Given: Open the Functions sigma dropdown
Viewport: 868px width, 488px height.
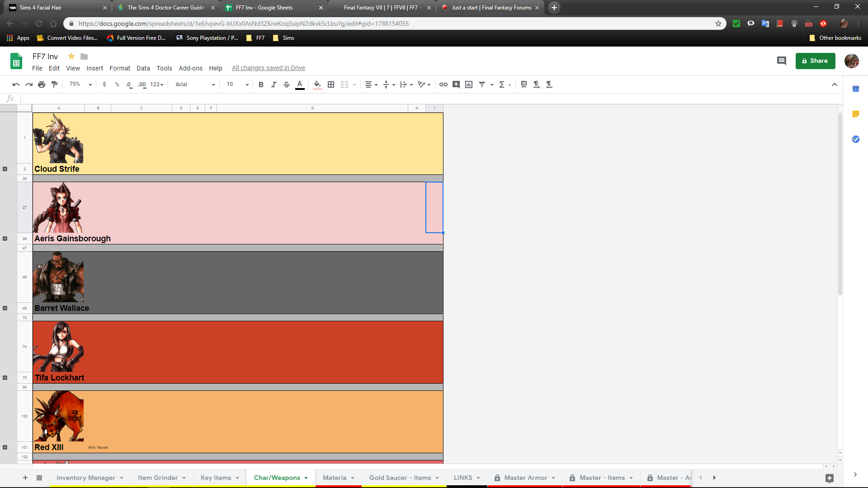Looking at the screenshot, I should (x=505, y=84).
